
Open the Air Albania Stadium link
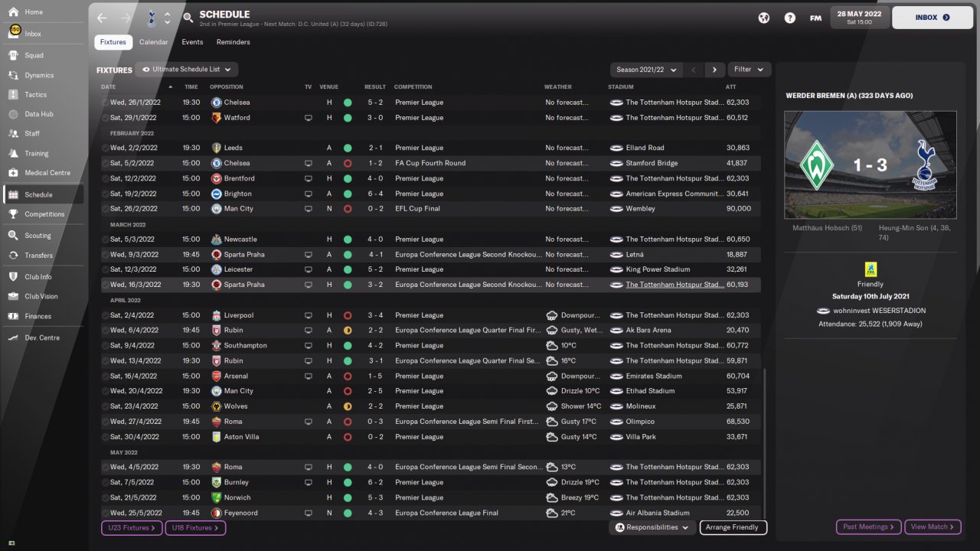pos(658,513)
